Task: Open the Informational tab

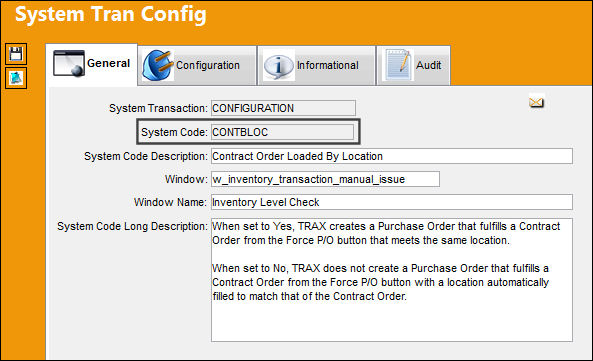Action: coord(317,65)
